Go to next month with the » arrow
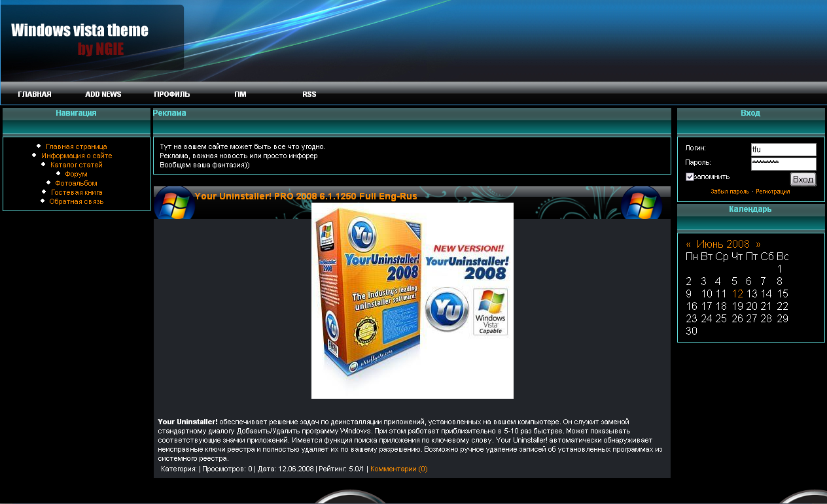The image size is (827, 504). click(x=758, y=244)
